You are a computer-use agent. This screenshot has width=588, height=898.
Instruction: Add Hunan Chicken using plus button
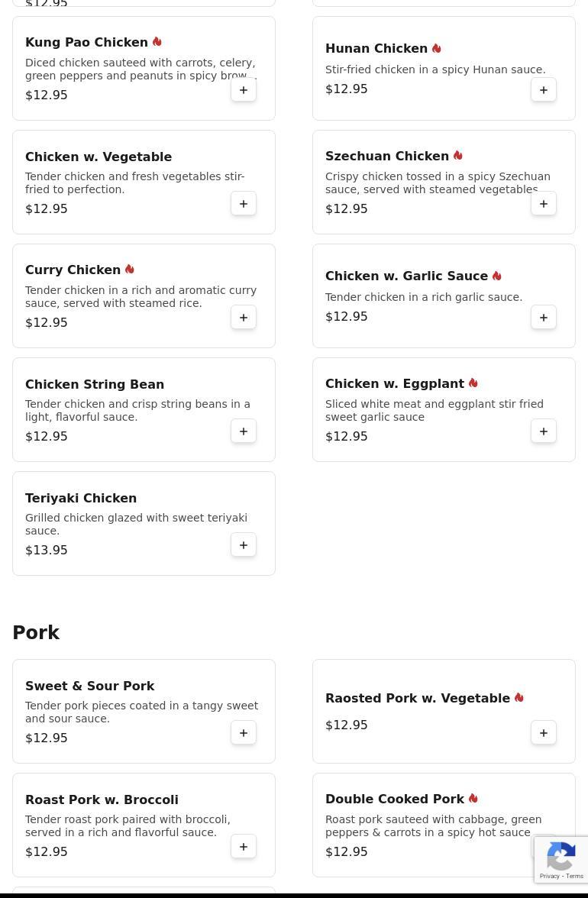[544, 90]
